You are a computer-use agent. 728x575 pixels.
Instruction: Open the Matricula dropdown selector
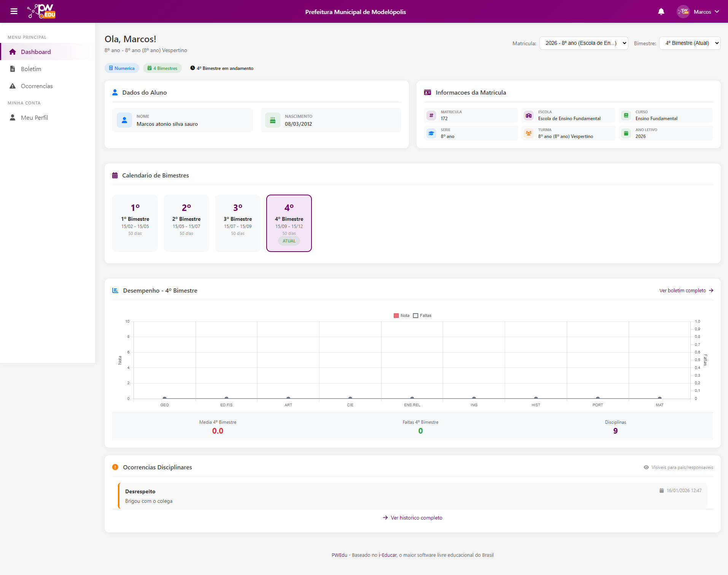(x=583, y=43)
